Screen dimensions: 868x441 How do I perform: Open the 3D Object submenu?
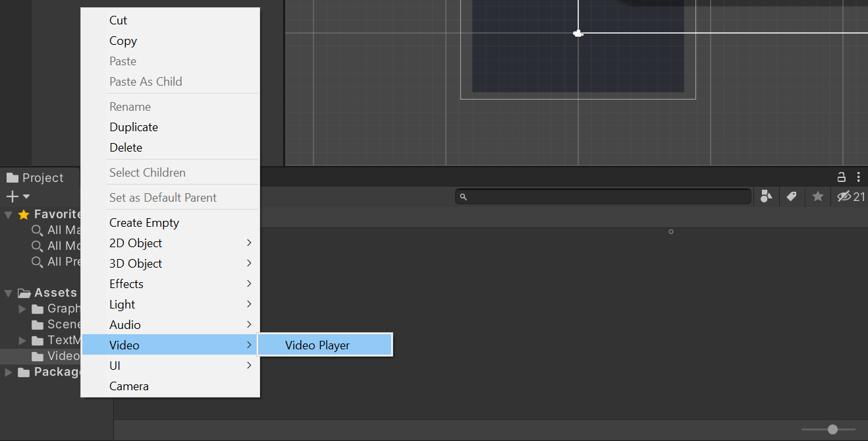[x=170, y=264]
